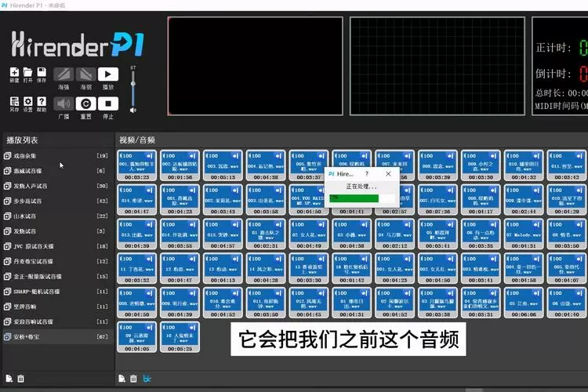
Task: Select clip 002 lasting 00:01:56
Action: (x=180, y=165)
